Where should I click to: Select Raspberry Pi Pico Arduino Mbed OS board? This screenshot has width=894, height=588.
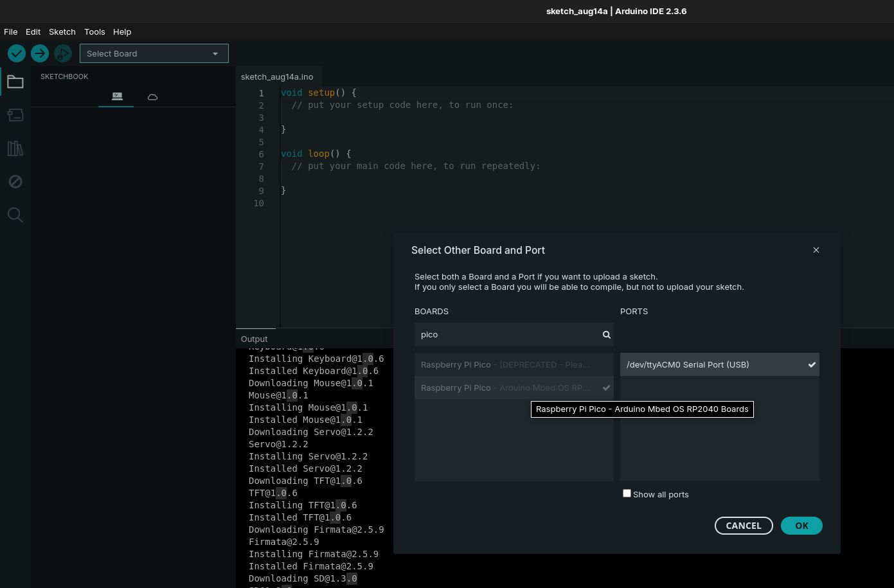click(514, 388)
